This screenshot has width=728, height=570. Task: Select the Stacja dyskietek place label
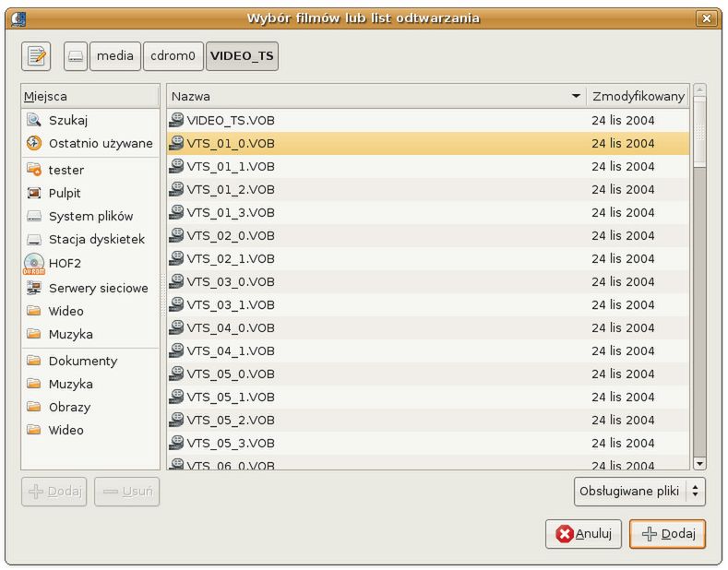[x=97, y=240]
